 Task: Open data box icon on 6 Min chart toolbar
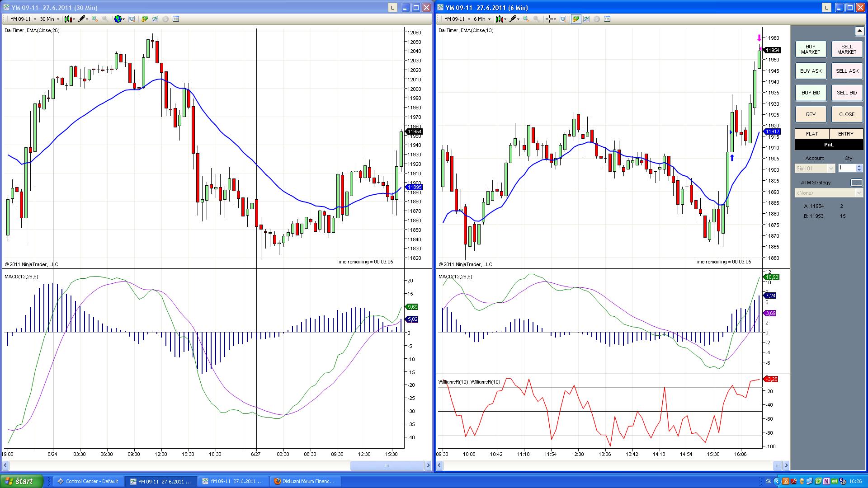tap(563, 19)
